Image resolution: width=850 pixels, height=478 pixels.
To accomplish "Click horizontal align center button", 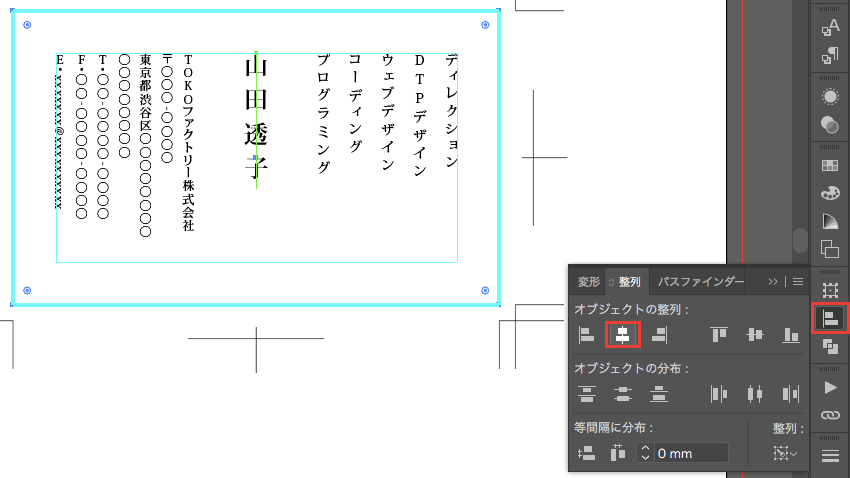I will pyautogui.click(x=622, y=335).
